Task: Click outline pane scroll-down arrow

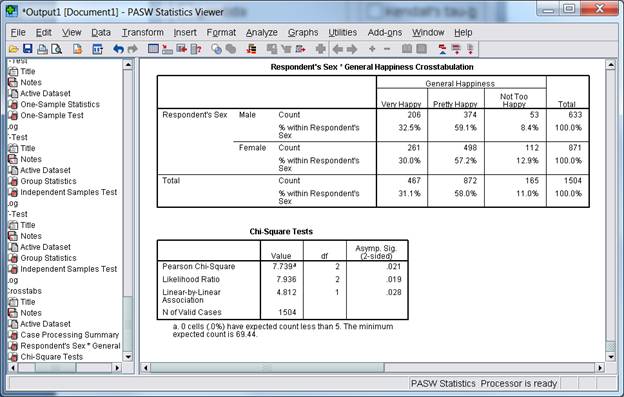Action: [x=128, y=357]
